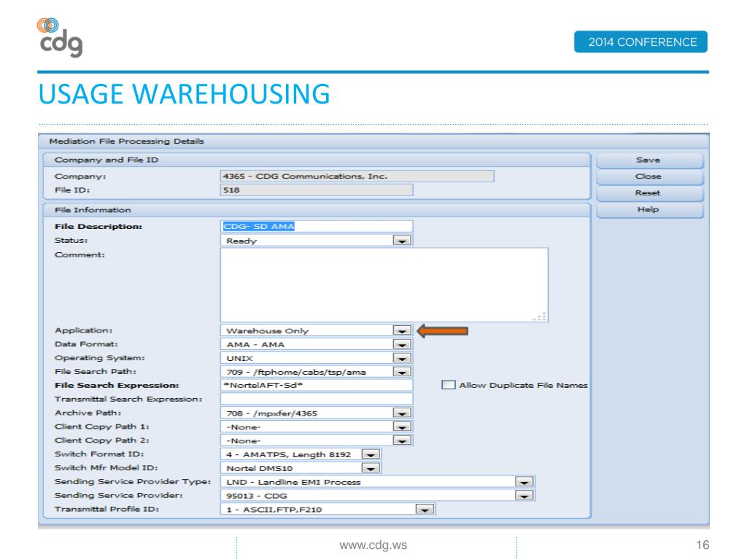Click the USAGE WAREHOUSING heading

[x=185, y=94]
